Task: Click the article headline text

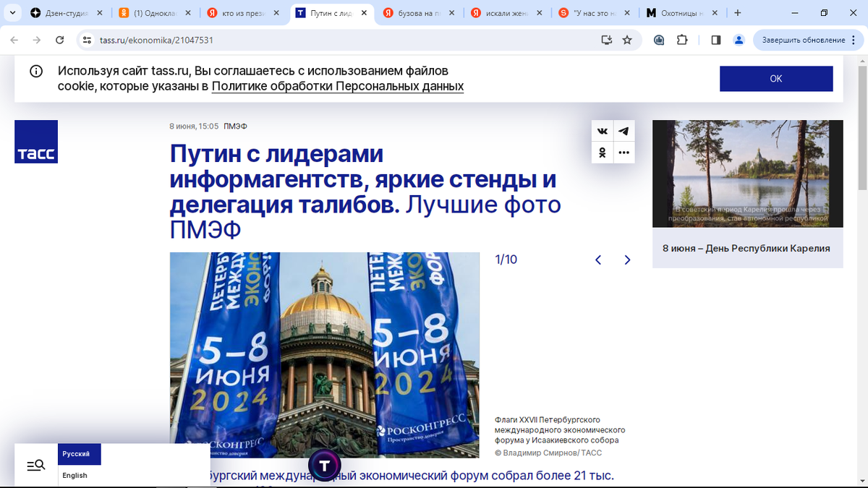Action: point(365,192)
